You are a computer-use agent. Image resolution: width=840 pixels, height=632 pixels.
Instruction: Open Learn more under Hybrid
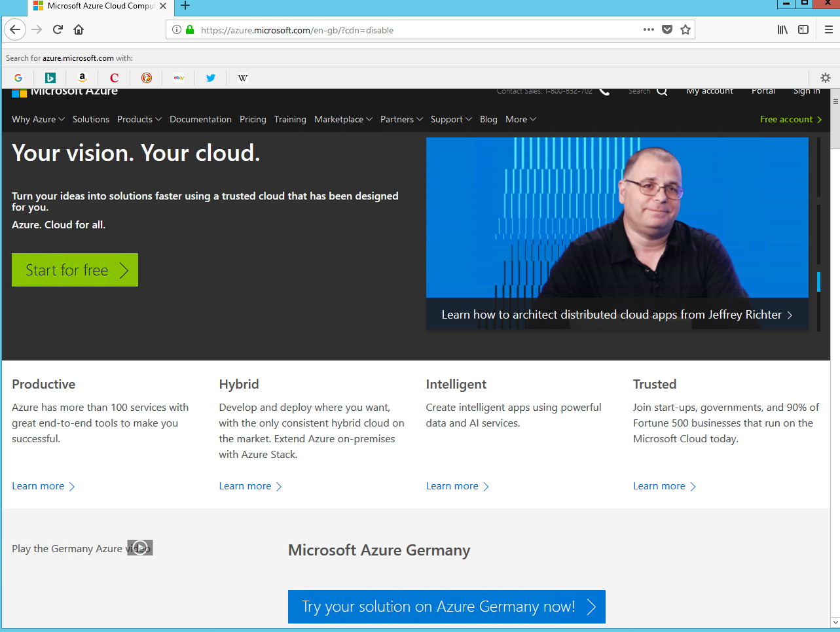pos(250,486)
